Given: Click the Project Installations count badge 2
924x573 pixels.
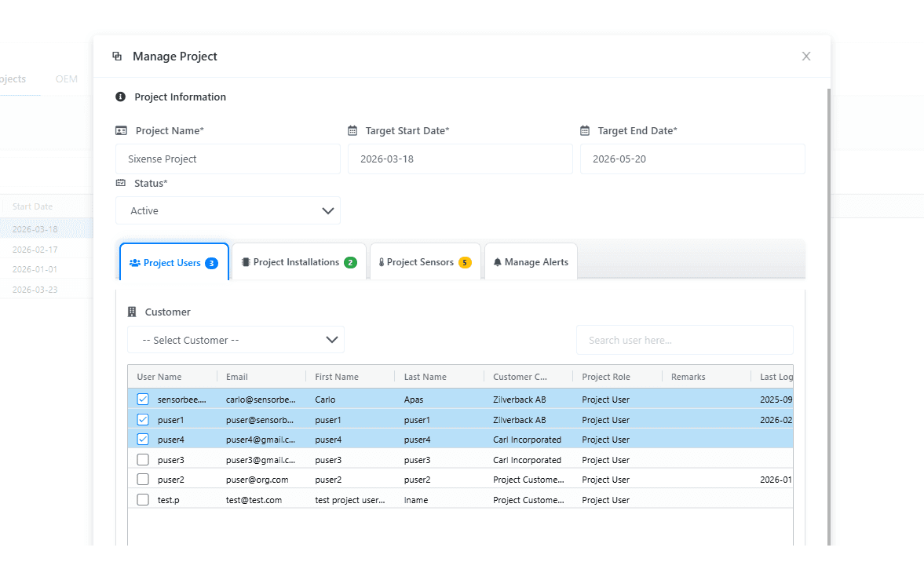Looking at the screenshot, I should tap(351, 263).
